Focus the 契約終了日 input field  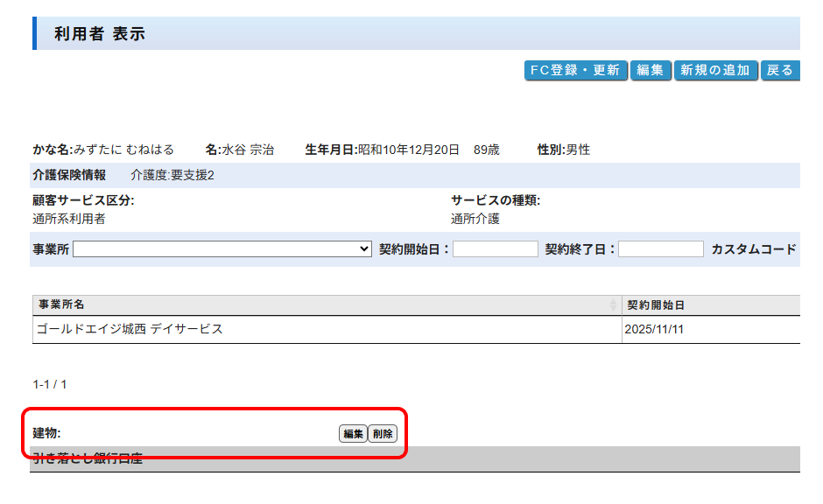(660, 249)
